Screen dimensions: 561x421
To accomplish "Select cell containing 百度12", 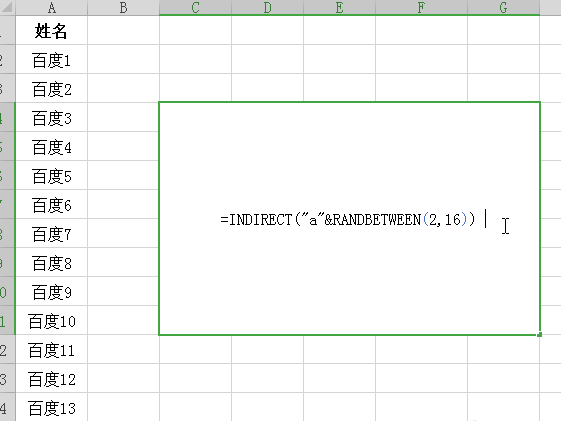I will click(x=52, y=378).
